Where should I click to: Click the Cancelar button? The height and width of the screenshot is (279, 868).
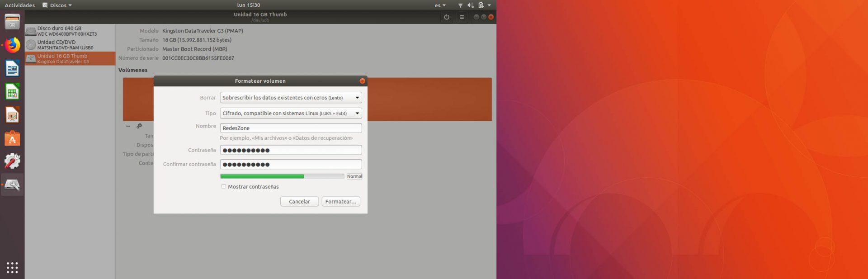(299, 202)
